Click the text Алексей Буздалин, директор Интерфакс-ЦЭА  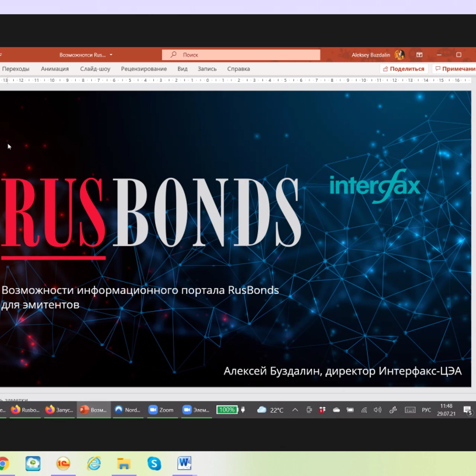tap(342, 371)
